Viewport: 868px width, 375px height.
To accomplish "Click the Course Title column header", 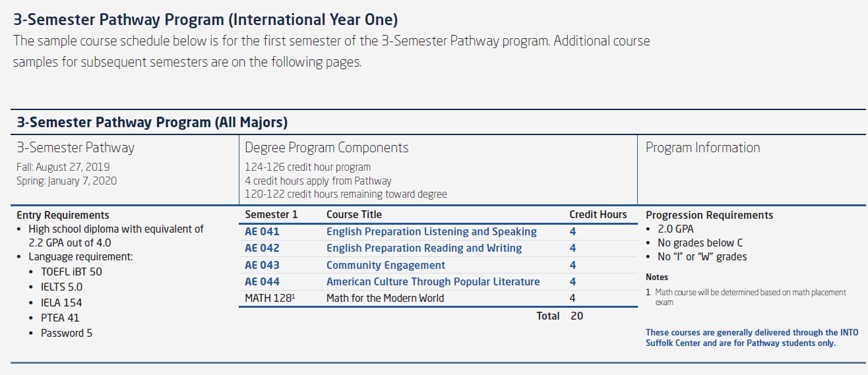I will [x=354, y=215].
